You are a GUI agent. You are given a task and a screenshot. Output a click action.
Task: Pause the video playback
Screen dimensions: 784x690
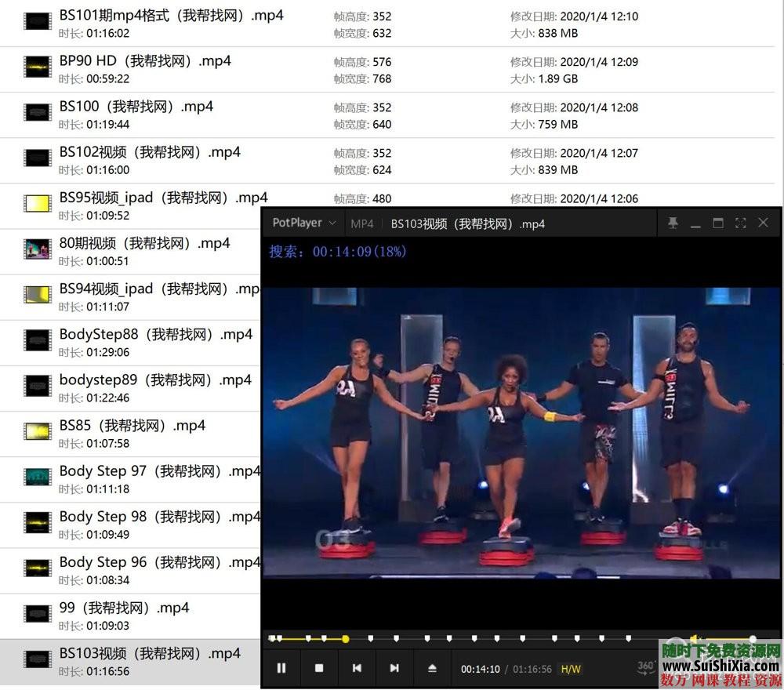[x=281, y=668]
